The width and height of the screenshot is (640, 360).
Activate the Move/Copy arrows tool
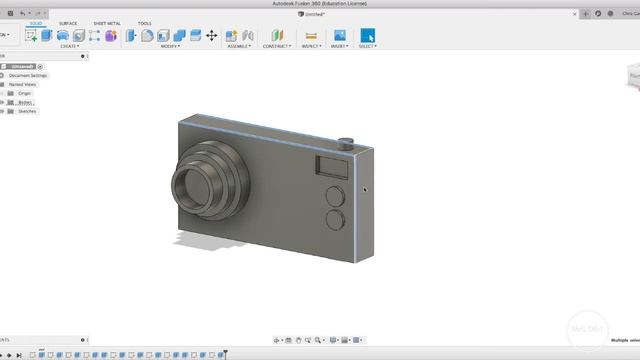coord(211,36)
